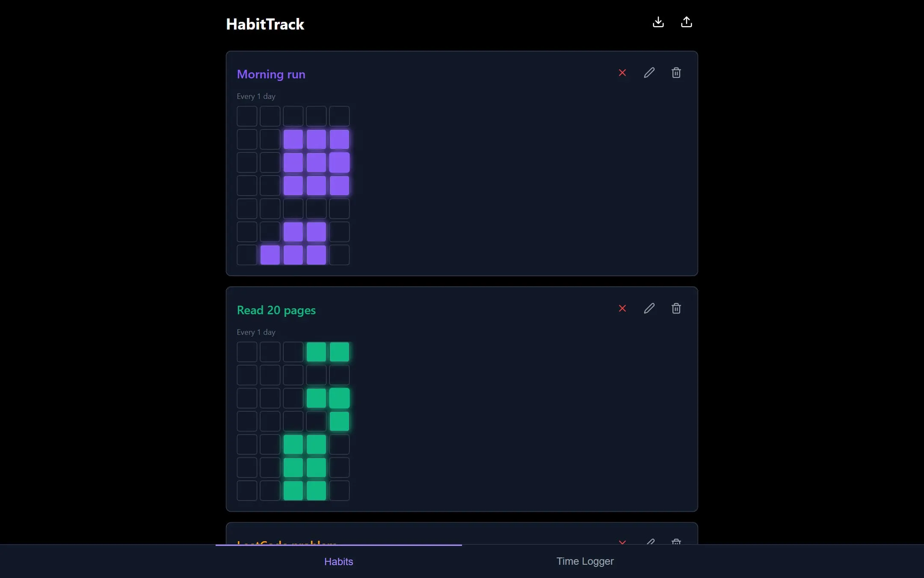Edit the Read 20 pages habit
Screen dimensions: 924x578
tap(649, 308)
